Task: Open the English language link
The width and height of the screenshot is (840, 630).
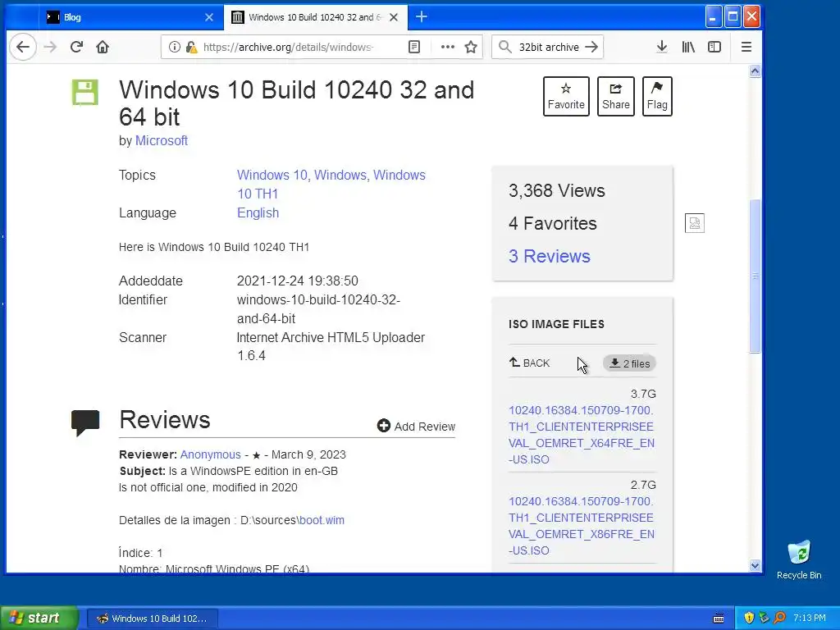Action: [258, 212]
